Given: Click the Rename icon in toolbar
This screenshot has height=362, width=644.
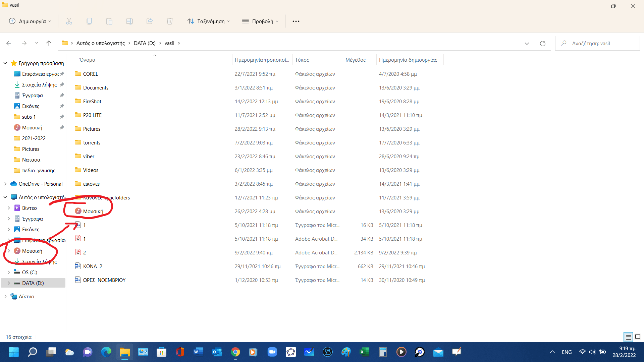Looking at the screenshot, I should point(129,21).
